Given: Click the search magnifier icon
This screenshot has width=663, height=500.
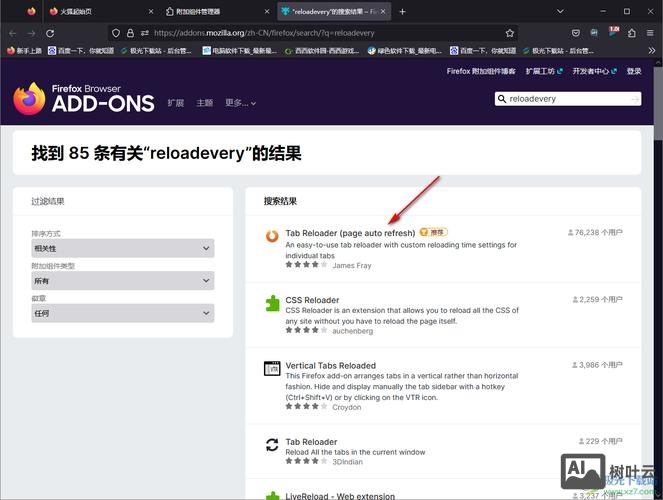Looking at the screenshot, I should pos(501,98).
